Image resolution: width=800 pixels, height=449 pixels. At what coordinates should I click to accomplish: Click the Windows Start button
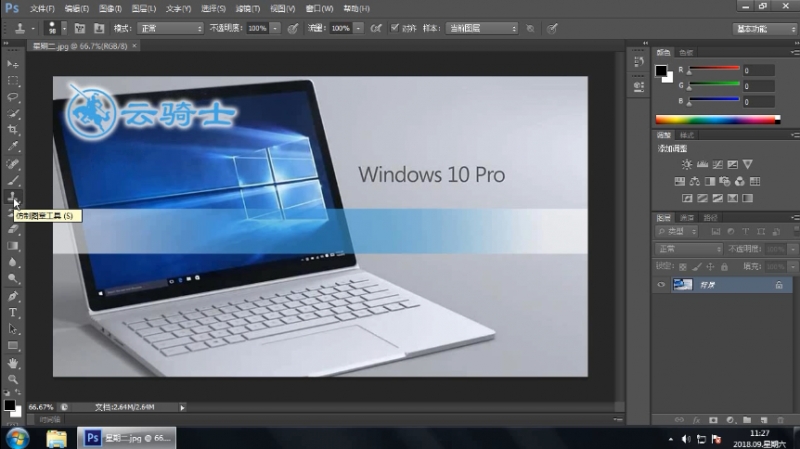[18, 439]
